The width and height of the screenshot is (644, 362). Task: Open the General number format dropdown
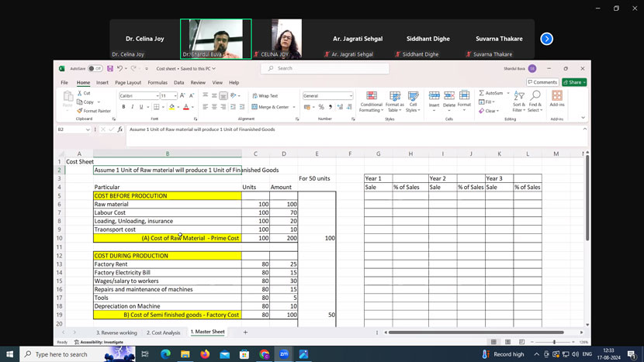point(351,96)
